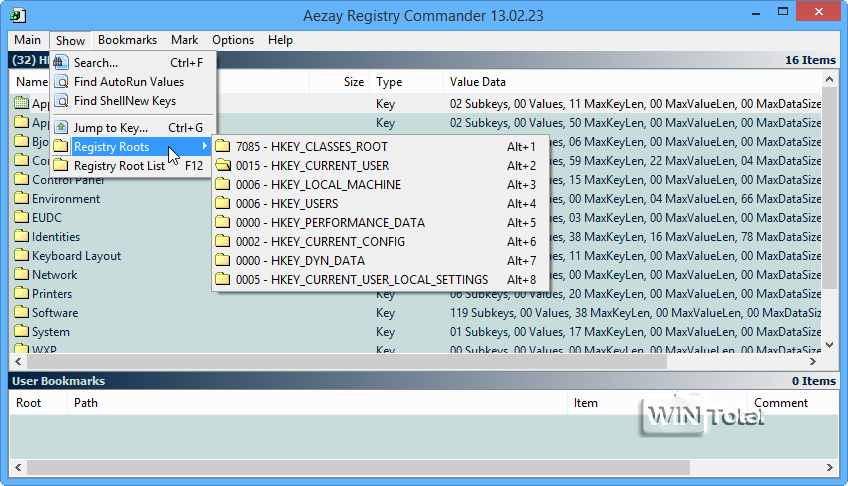Click the registry list vertical scroll down arrow

coord(830,344)
